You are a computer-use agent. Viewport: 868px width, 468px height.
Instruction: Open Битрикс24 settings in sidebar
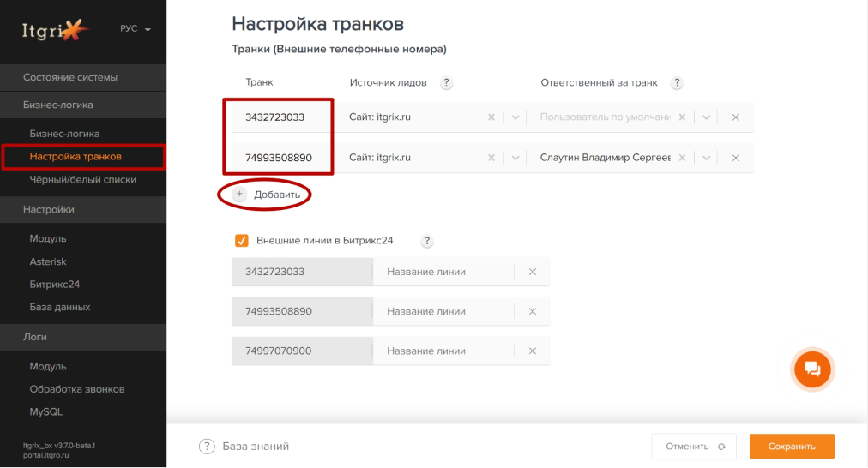pyautogui.click(x=55, y=284)
